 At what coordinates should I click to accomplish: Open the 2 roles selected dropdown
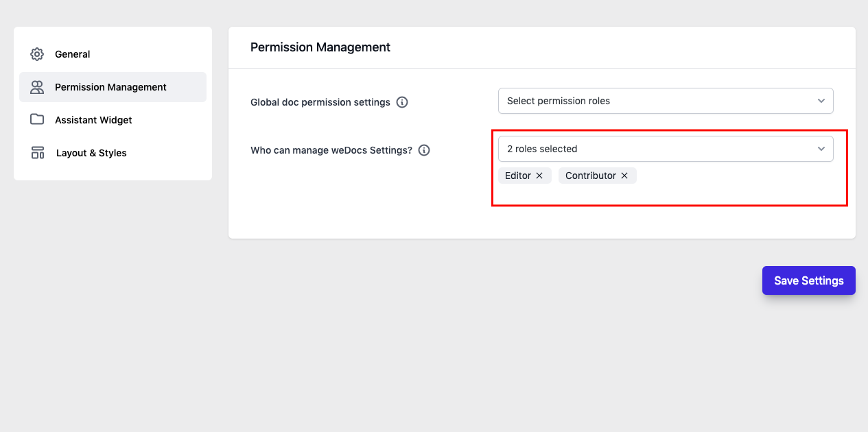[x=666, y=149]
